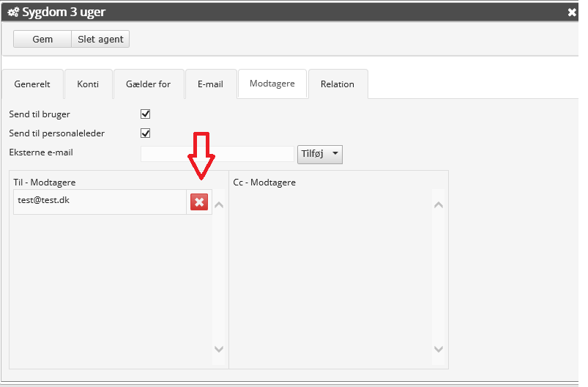
Task: Focus the Eksterne e-mail input field
Action: [x=217, y=154]
